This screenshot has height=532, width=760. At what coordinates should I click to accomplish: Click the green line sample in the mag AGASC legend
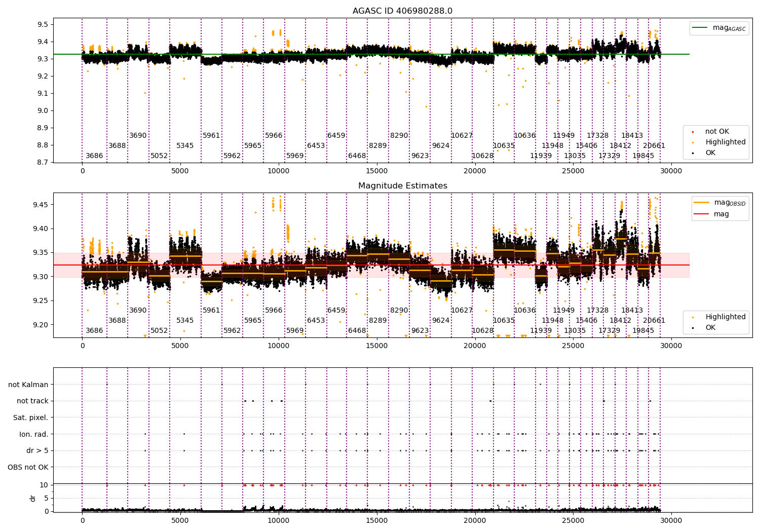click(x=701, y=28)
